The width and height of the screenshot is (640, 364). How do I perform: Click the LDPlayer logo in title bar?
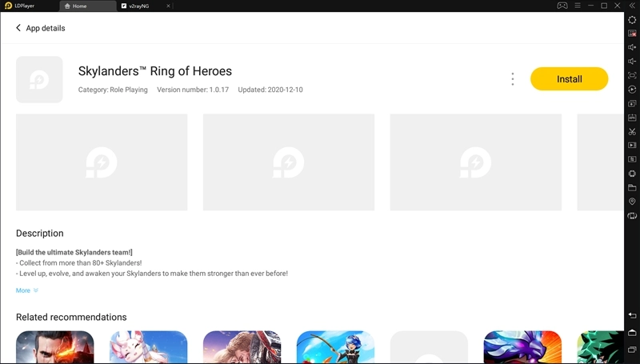coord(8,6)
